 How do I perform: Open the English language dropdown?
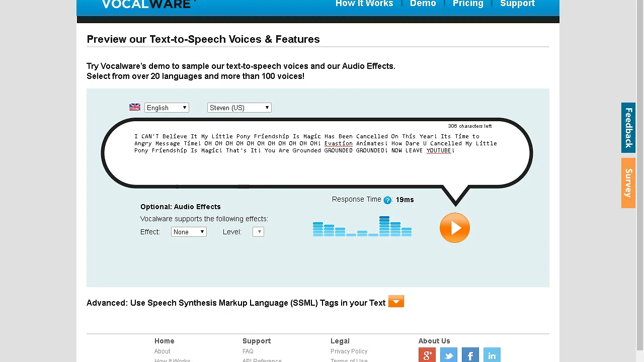pos(167,108)
